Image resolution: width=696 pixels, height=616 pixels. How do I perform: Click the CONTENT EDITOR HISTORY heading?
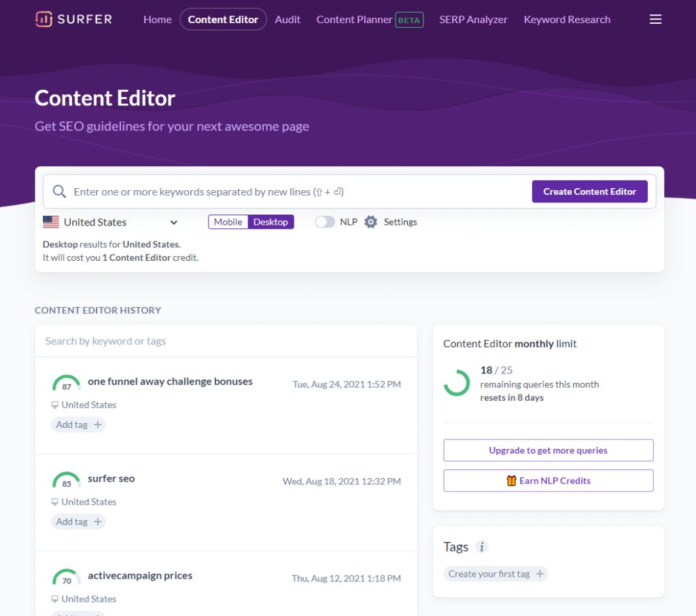[98, 310]
